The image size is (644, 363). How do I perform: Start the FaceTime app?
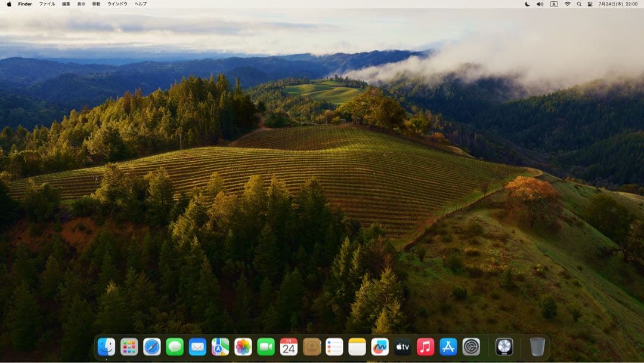[x=266, y=347]
